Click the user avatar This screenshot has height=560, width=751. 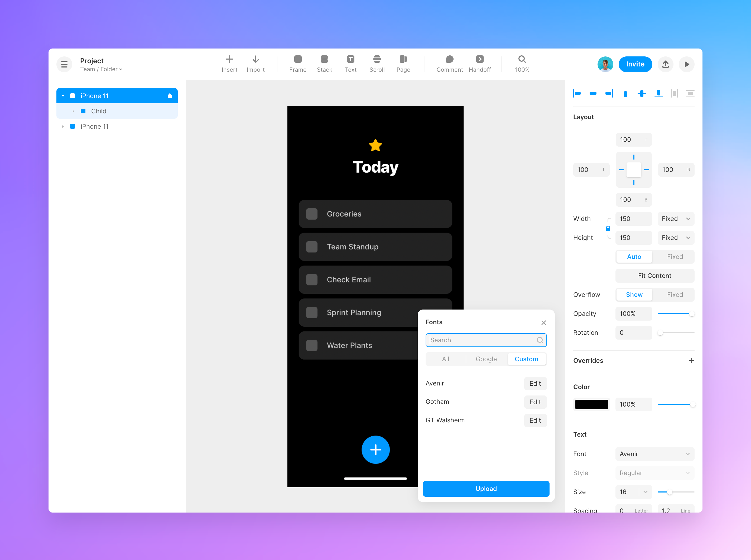pyautogui.click(x=605, y=64)
